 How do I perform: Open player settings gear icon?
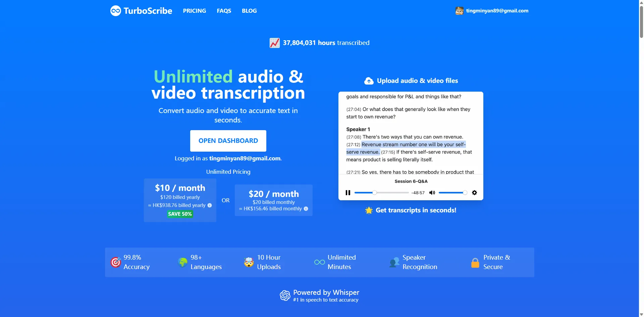[474, 193]
